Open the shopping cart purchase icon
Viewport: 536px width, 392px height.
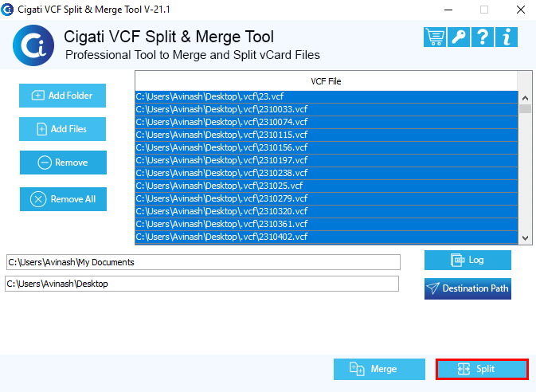[435, 37]
